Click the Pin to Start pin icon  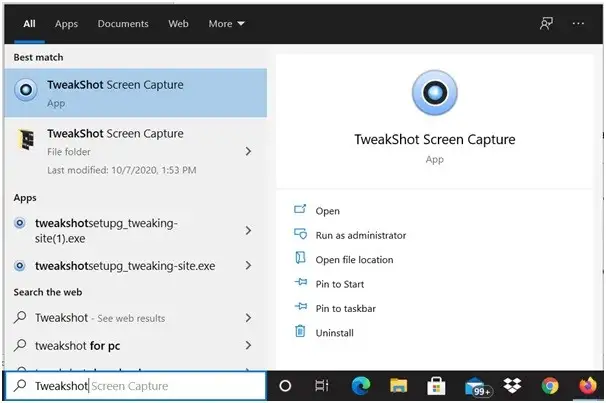[301, 282]
